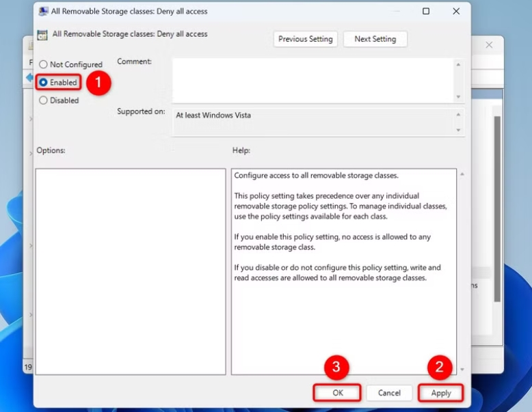Click the policy icon in title bar

coord(43,12)
